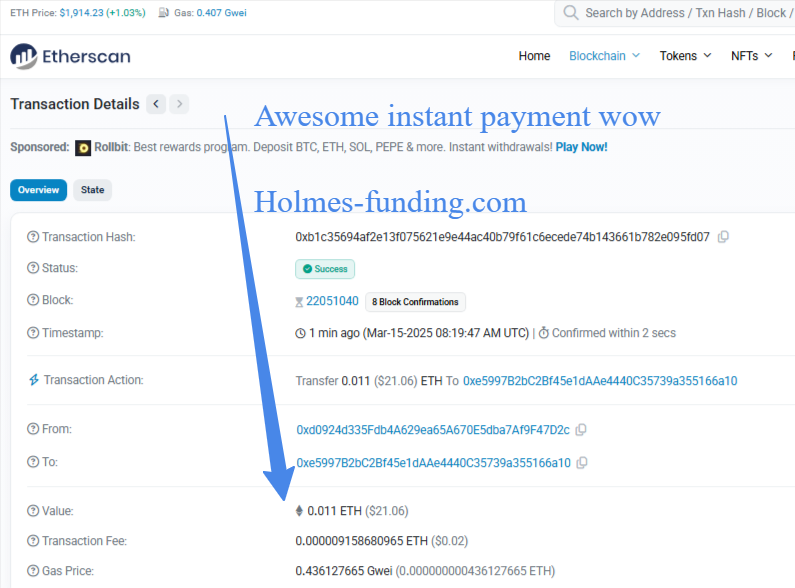
Task: Click the 8 Block Confirmations badge
Action: point(415,302)
